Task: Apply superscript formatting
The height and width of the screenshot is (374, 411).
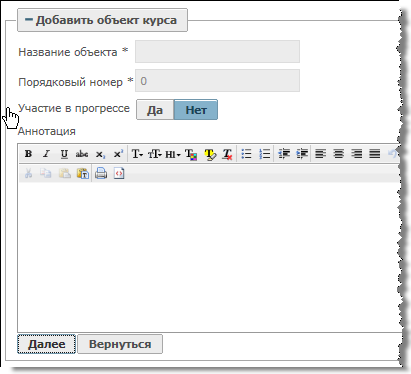Action: click(x=118, y=154)
